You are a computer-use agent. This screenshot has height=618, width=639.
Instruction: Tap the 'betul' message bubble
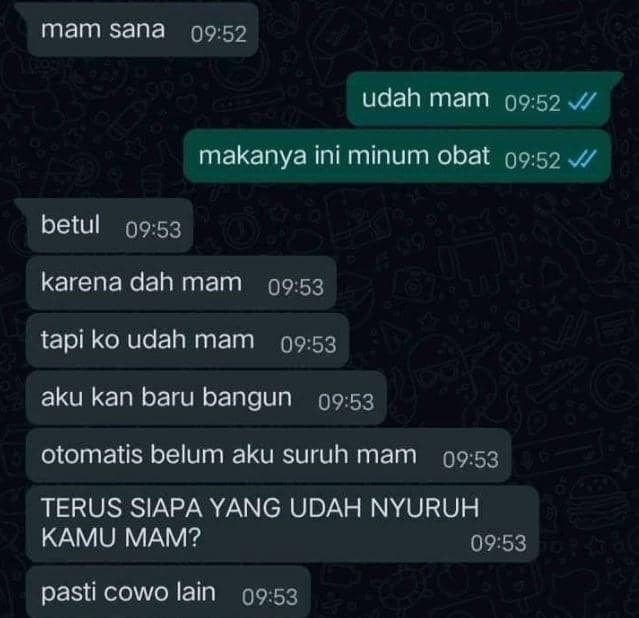[x=109, y=225]
